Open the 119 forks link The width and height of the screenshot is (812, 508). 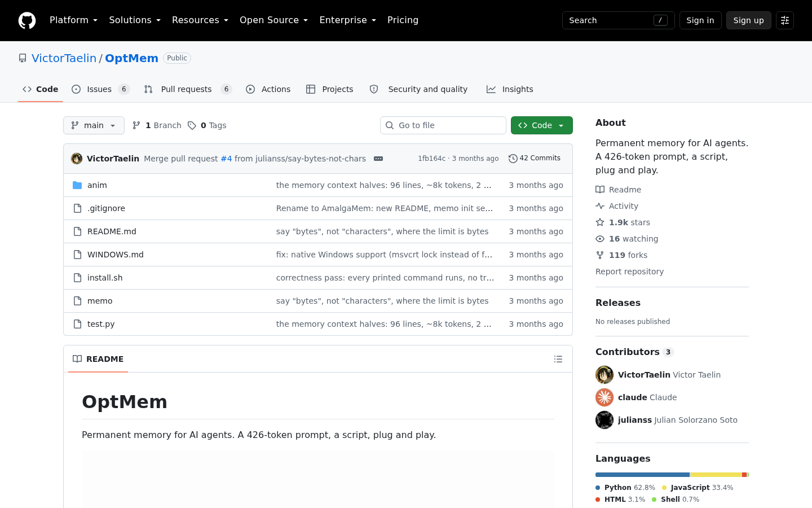click(621, 255)
